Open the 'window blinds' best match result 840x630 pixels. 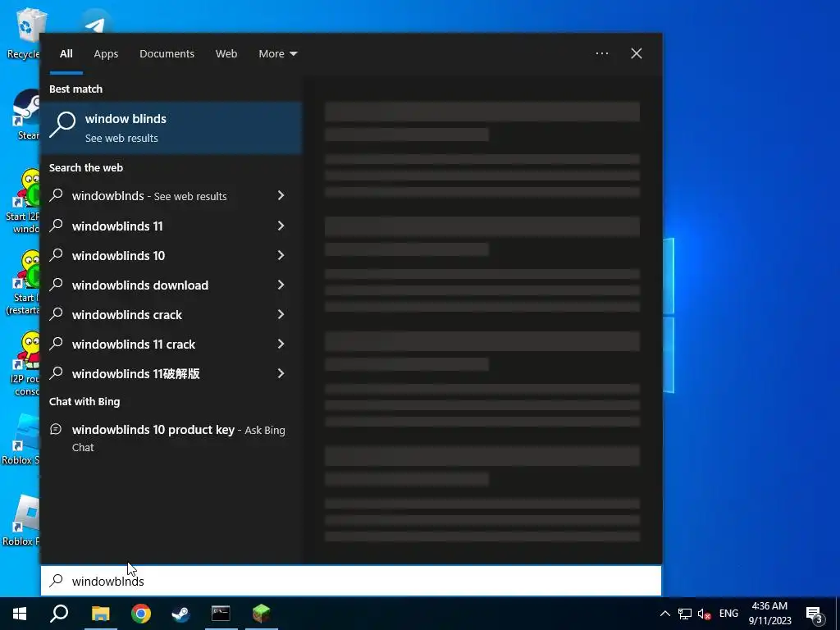171,127
